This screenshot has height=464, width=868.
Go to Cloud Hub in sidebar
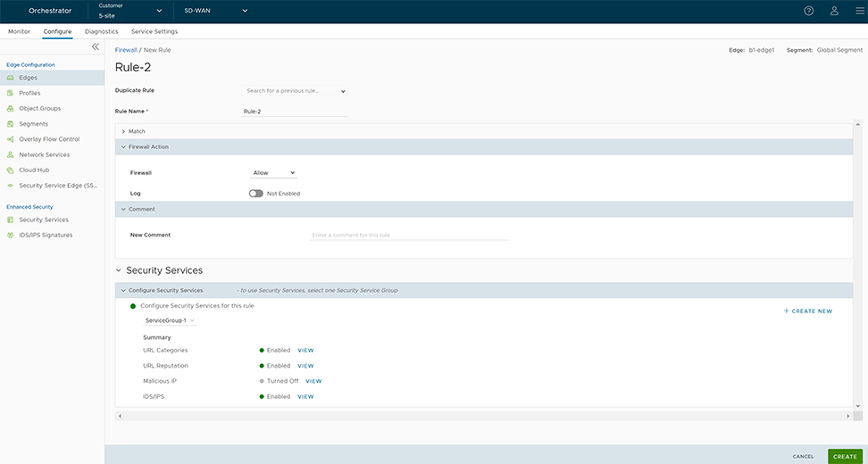point(34,170)
